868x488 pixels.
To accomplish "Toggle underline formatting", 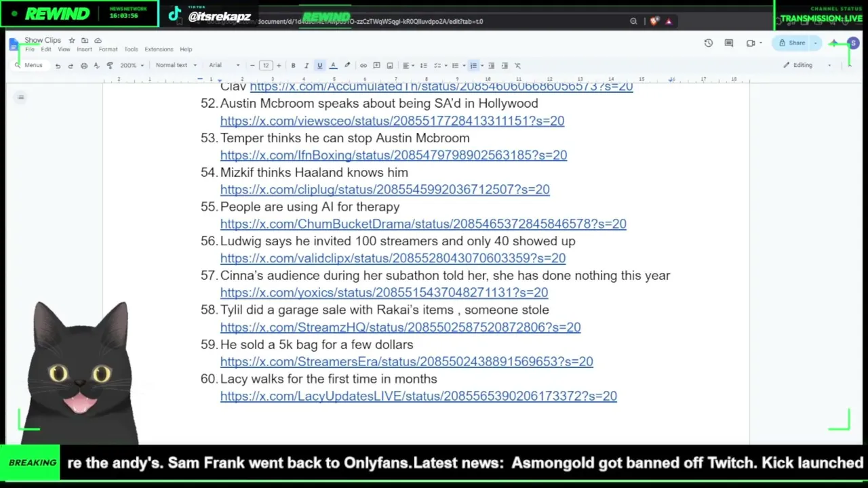I will pos(319,66).
